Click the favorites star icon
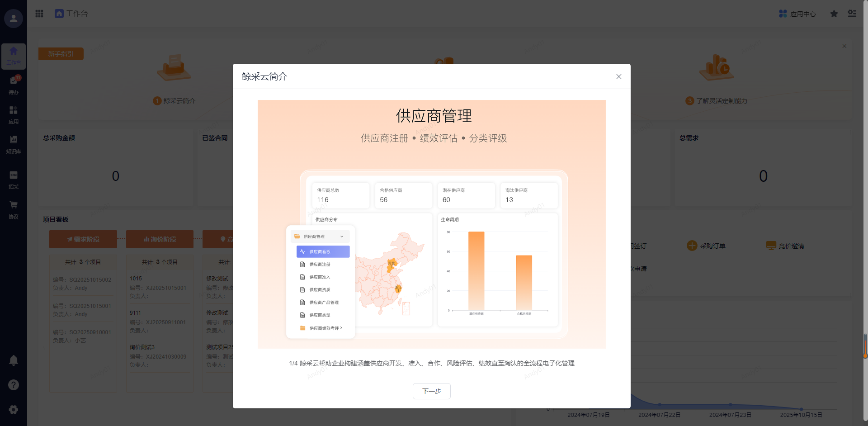Viewport: 868px width, 426px height. click(834, 14)
